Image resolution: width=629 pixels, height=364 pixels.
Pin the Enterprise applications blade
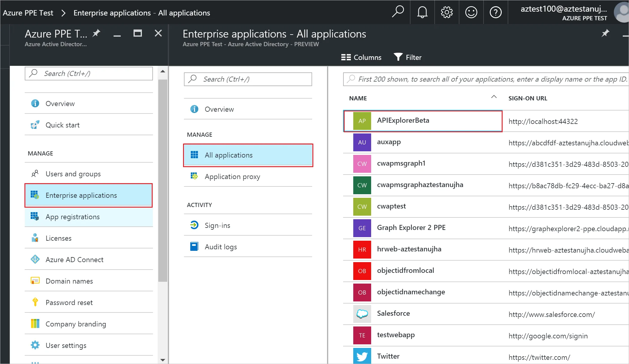click(605, 33)
